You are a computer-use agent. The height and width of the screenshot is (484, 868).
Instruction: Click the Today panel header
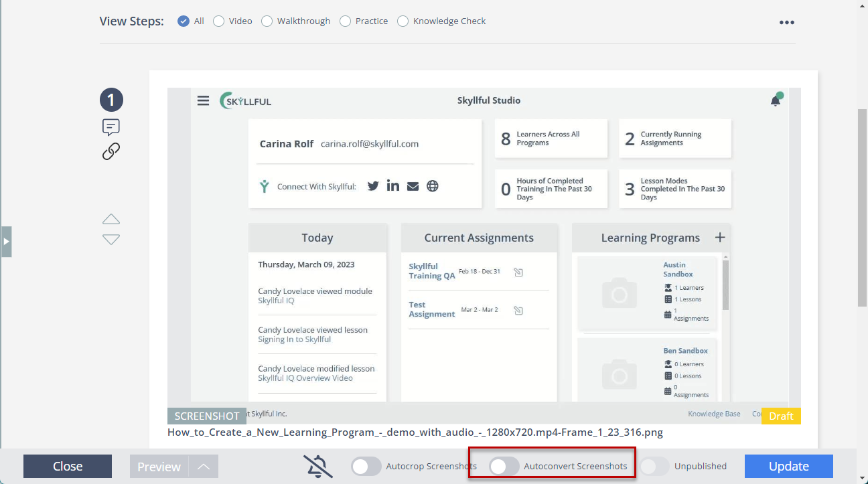click(x=317, y=238)
